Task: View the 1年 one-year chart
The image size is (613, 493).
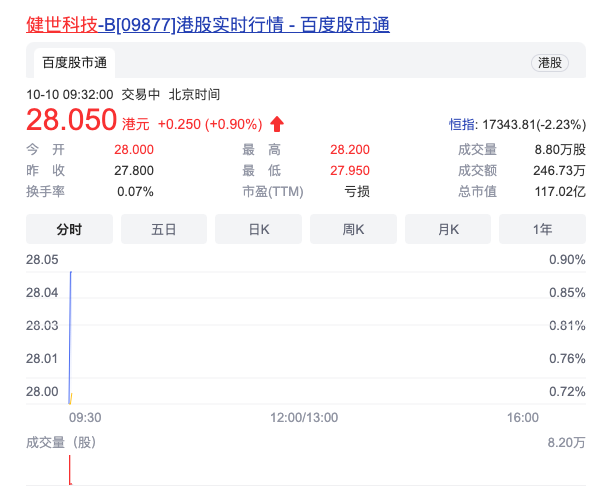Action: point(542,229)
